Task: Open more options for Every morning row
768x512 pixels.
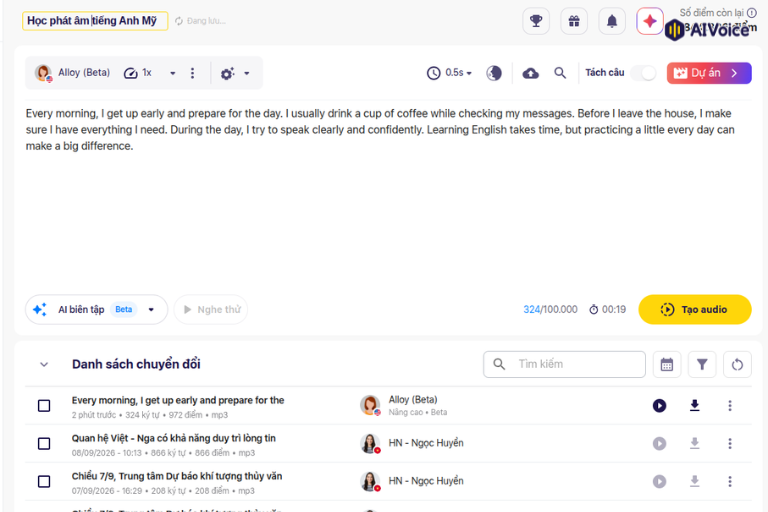Action: click(730, 406)
